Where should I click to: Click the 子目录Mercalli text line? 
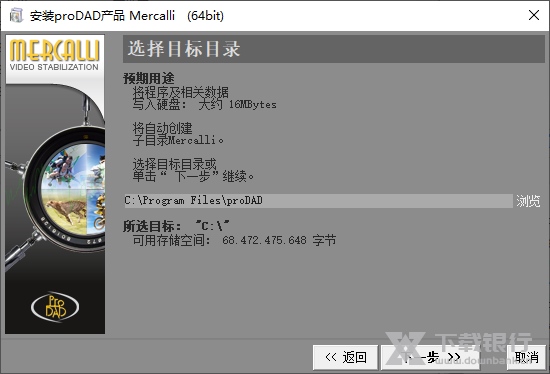pyautogui.click(x=178, y=140)
